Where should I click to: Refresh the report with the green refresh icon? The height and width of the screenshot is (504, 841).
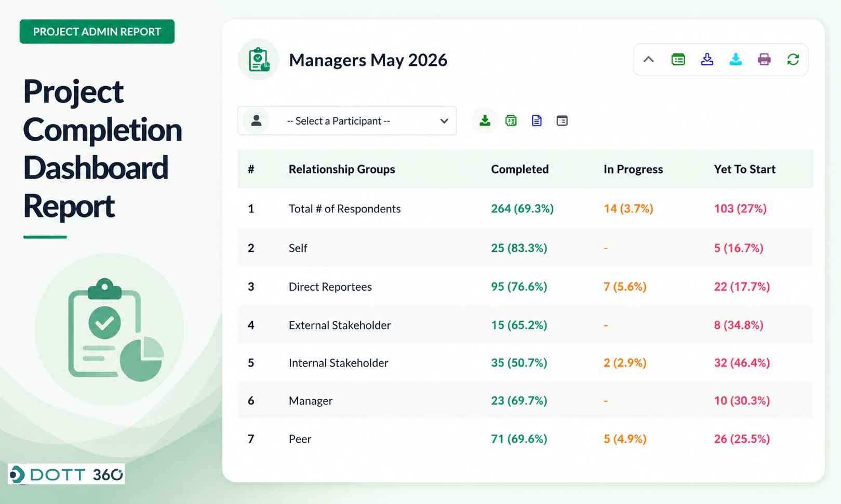(793, 59)
